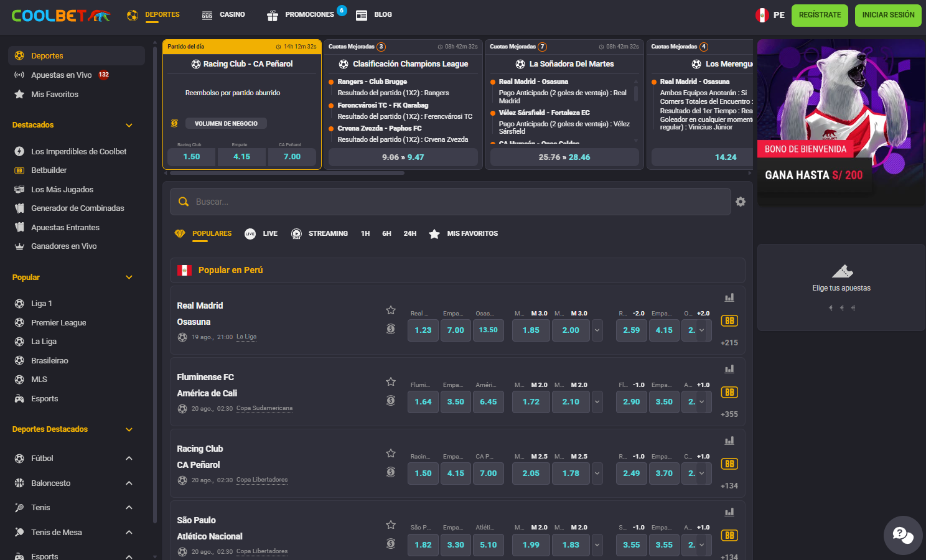Click cash-out coin icon for Racing Club match

(x=391, y=472)
